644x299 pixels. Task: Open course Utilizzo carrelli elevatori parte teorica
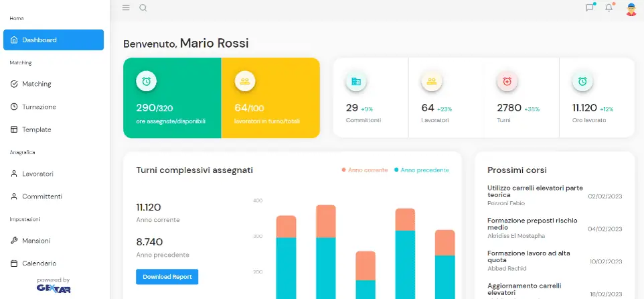pos(535,191)
